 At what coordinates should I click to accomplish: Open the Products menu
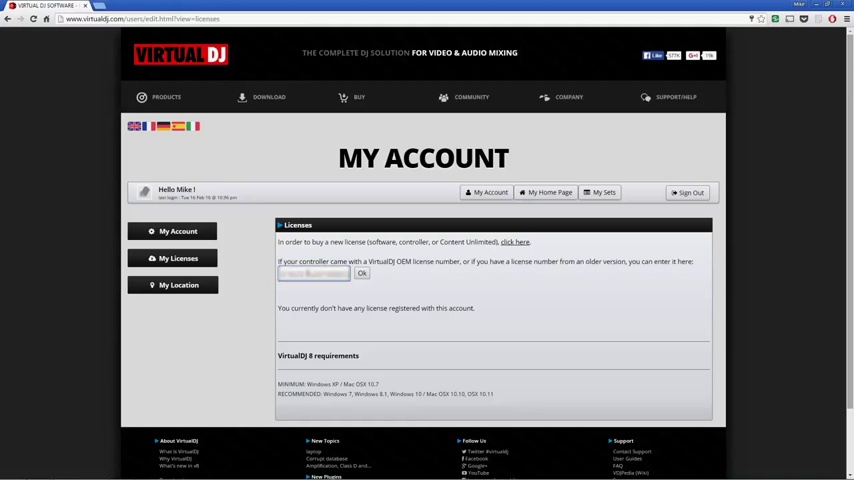click(x=159, y=97)
